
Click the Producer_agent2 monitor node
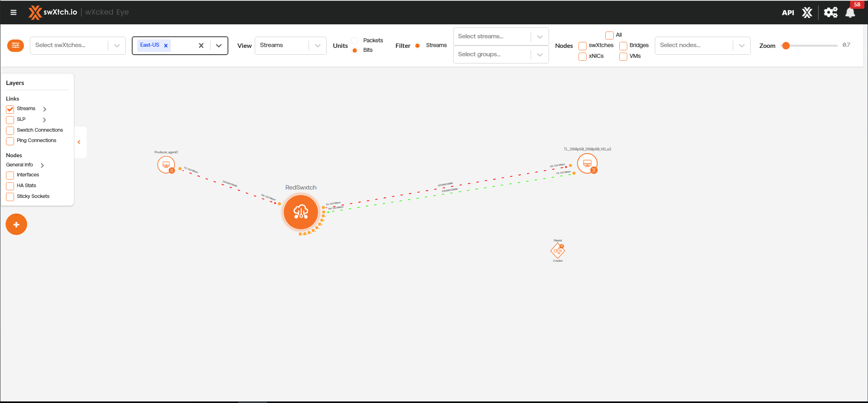pyautogui.click(x=166, y=164)
